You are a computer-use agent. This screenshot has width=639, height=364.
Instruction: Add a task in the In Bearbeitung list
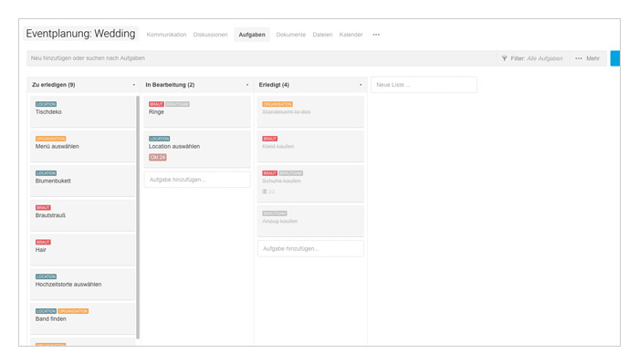point(197,180)
